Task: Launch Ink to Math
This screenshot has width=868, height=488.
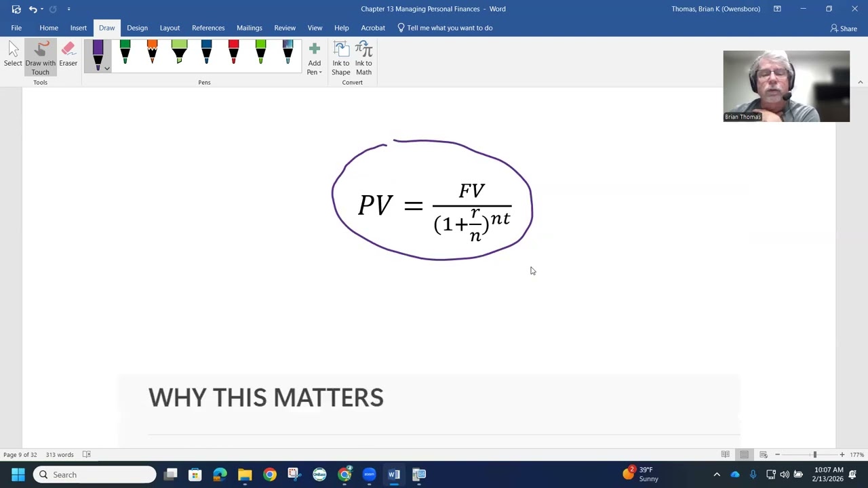Action: pyautogui.click(x=363, y=58)
